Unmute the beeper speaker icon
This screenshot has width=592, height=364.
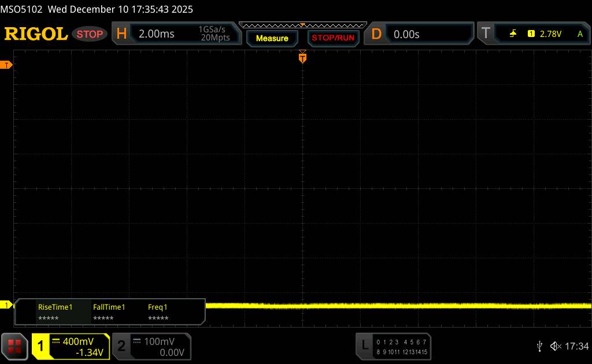click(555, 346)
